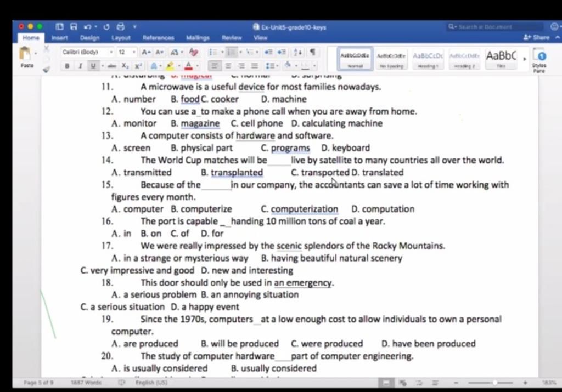The width and height of the screenshot is (562, 392).
Task: Click the zoom slider in status bar
Action: pyautogui.click(x=490, y=383)
